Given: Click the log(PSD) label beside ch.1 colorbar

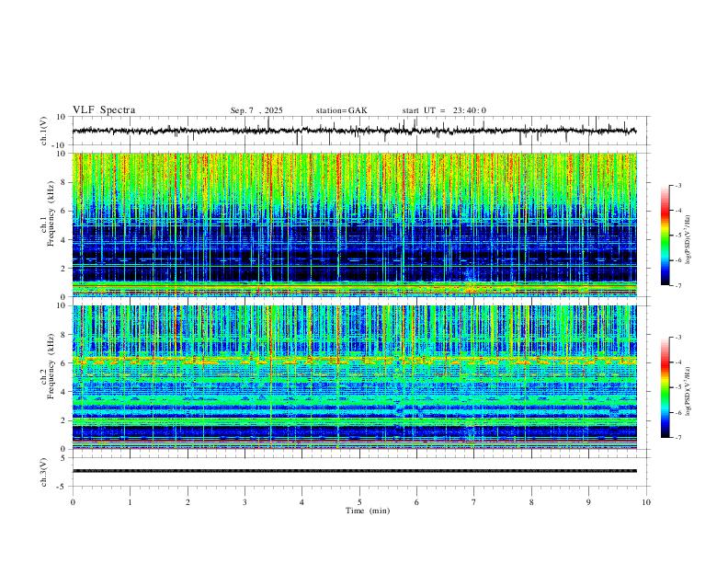Looking at the screenshot, I should point(688,240).
